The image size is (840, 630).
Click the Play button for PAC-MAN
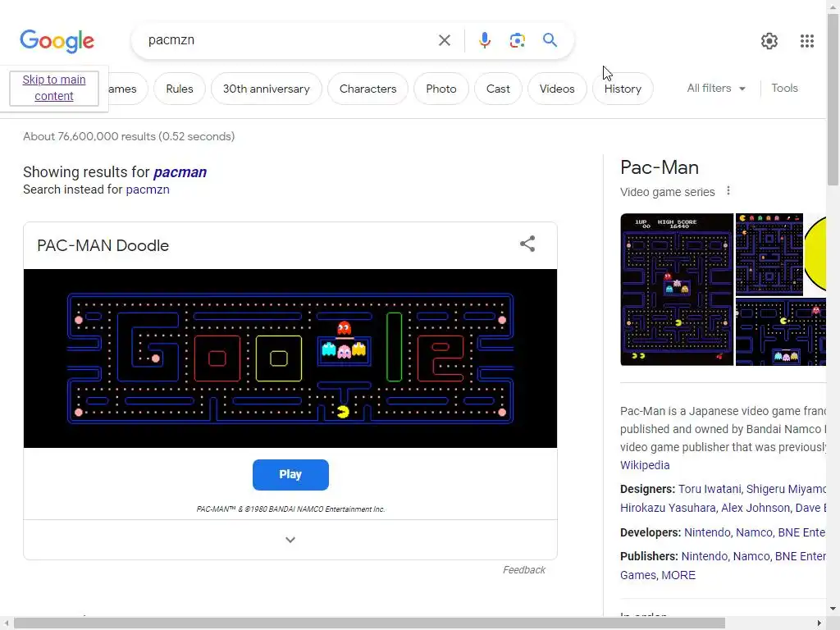(290, 475)
